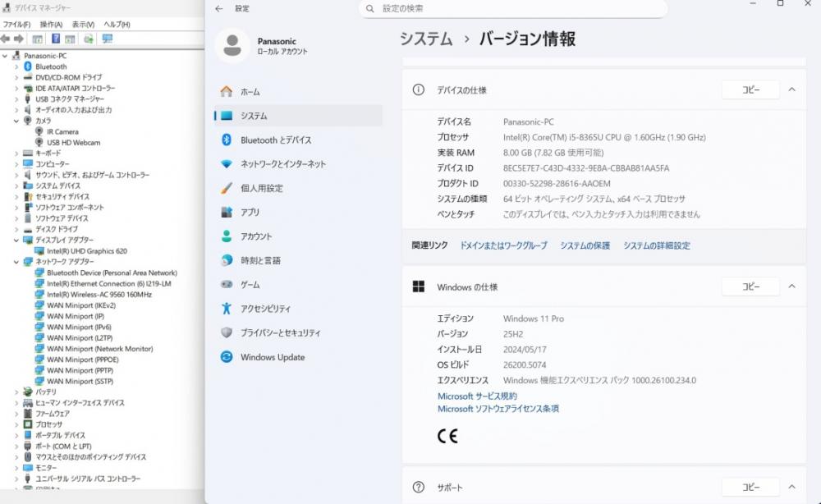Screen dimensions: 821x504
Task: Open システム in Settings sidebar
Action: point(299,116)
